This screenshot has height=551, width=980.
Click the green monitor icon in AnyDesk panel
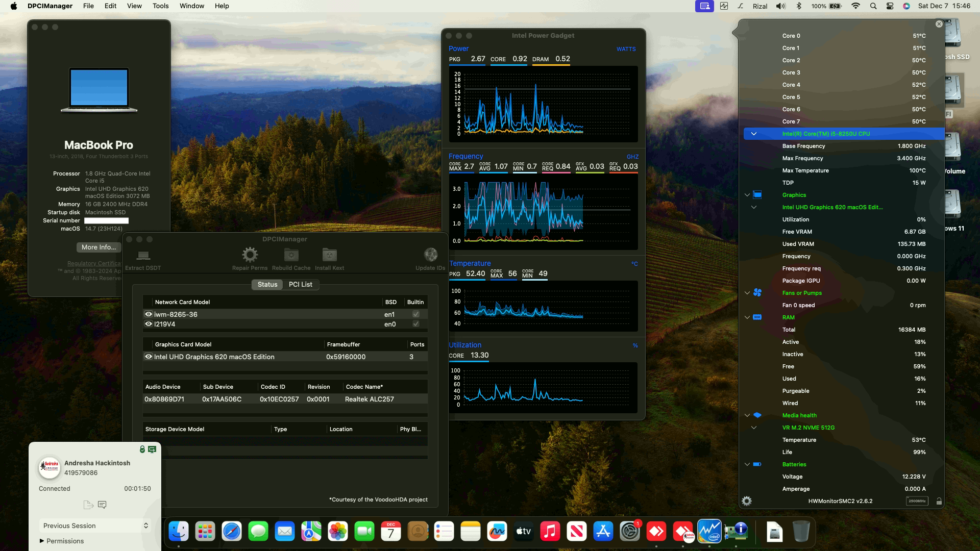click(152, 449)
